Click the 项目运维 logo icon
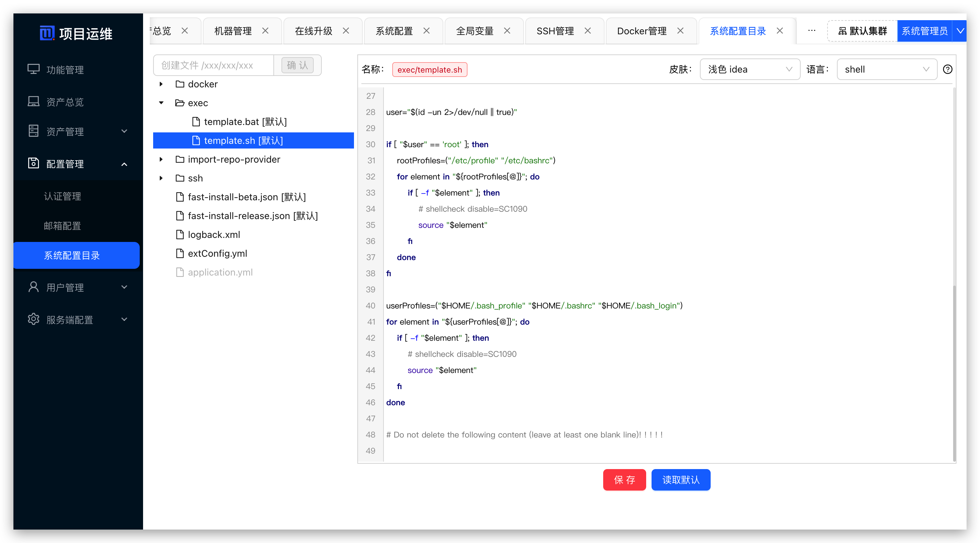This screenshot has width=980, height=543. (47, 33)
